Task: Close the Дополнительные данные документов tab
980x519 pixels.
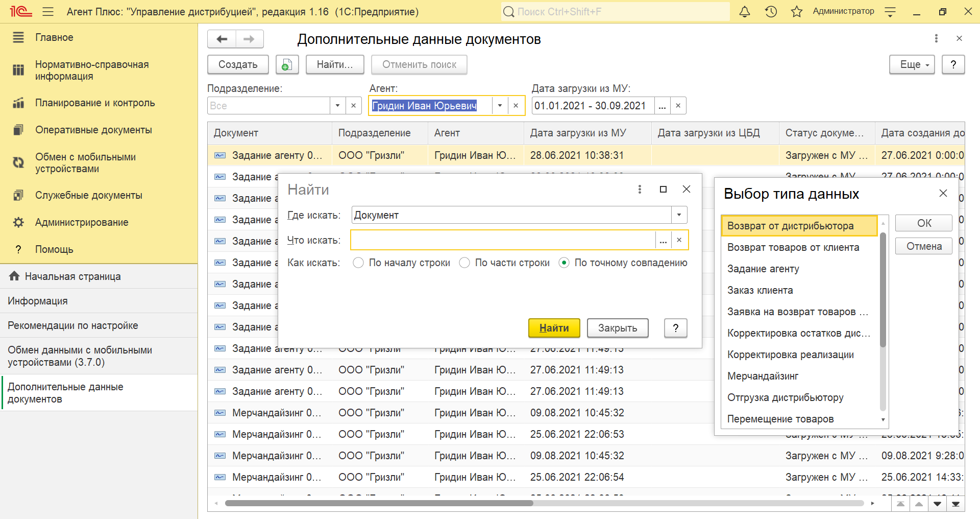Action: click(x=959, y=38)
